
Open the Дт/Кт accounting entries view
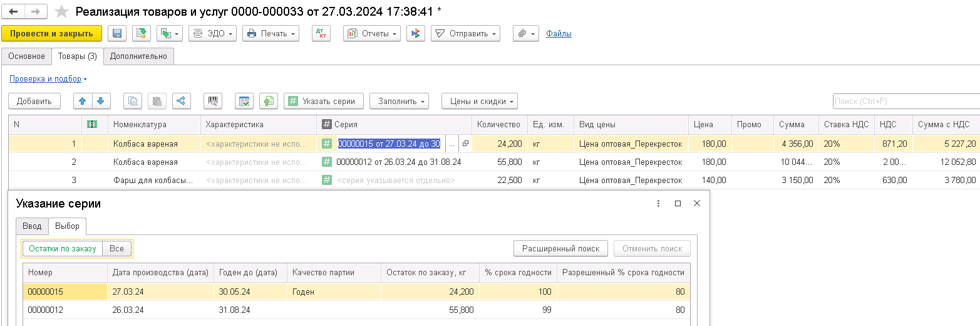[x=321, y=34]
